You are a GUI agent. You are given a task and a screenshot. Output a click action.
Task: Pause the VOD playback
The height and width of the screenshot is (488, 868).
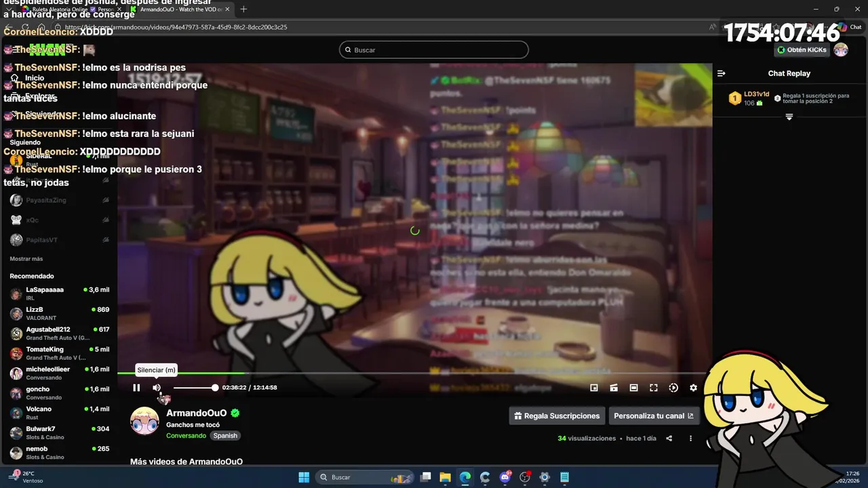pyautogui.click(x=136, y=388)
